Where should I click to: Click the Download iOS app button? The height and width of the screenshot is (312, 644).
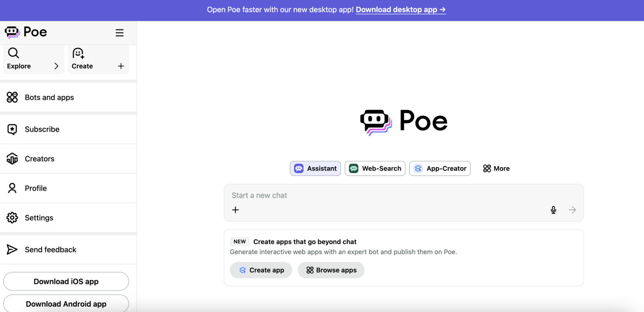pyautogui.click(x=66, y=281)
